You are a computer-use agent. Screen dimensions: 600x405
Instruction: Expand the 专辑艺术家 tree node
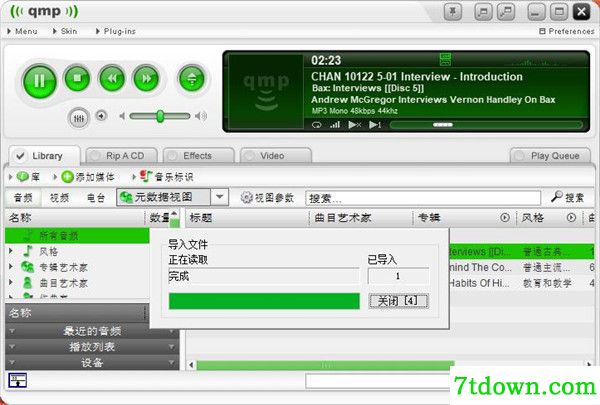[11, 267]
